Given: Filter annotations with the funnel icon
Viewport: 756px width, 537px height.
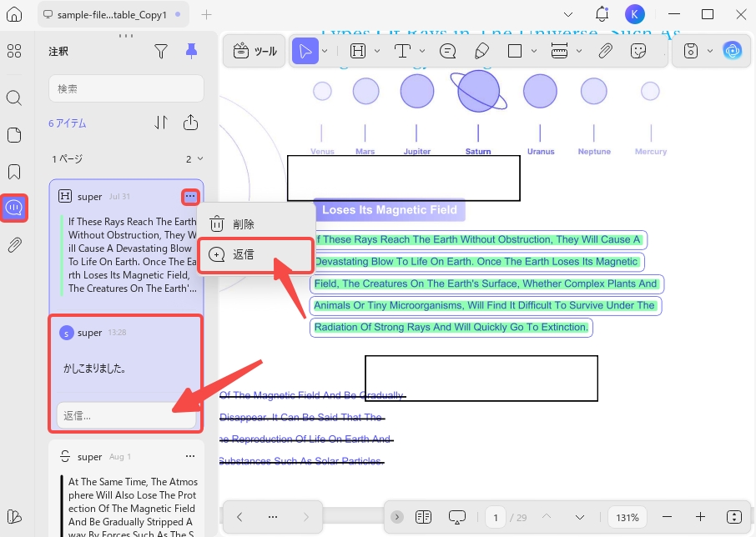Looking at the screenshot, I should tap(161, 51).
